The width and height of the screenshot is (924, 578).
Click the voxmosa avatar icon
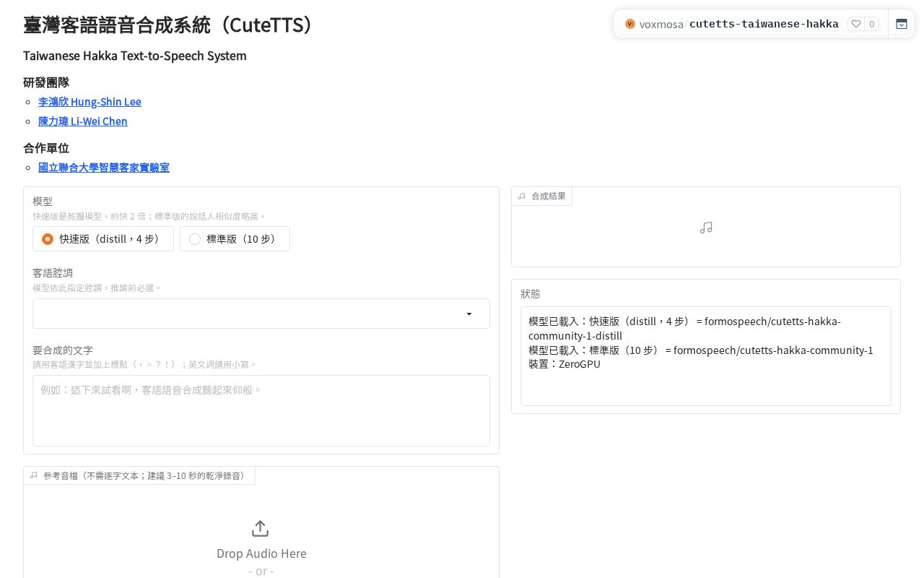click(x=630, y=24)
